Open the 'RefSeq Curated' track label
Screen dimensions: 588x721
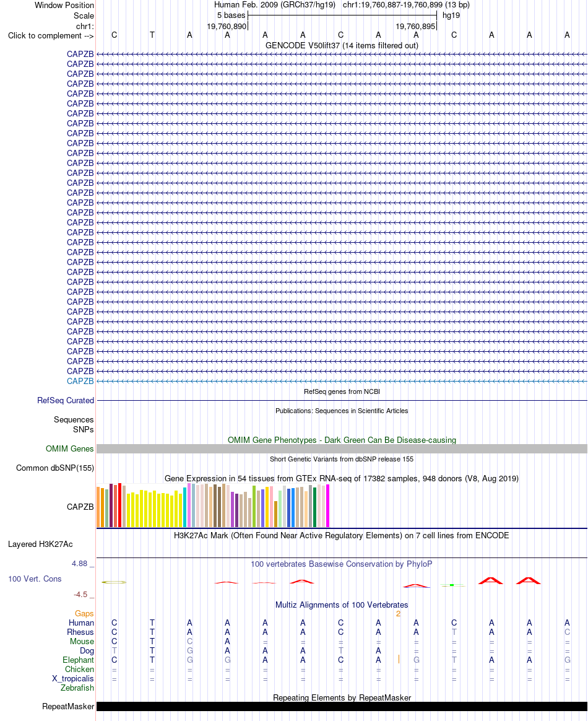66,401
